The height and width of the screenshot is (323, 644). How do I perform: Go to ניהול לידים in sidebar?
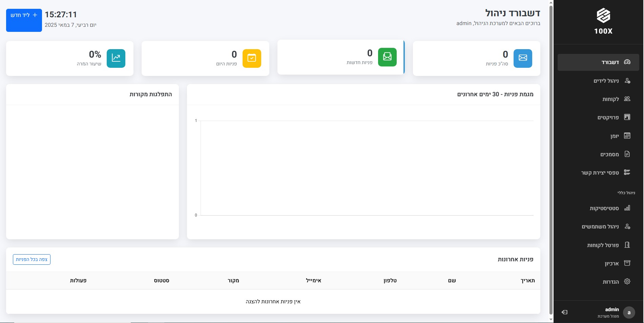point(606,81)
